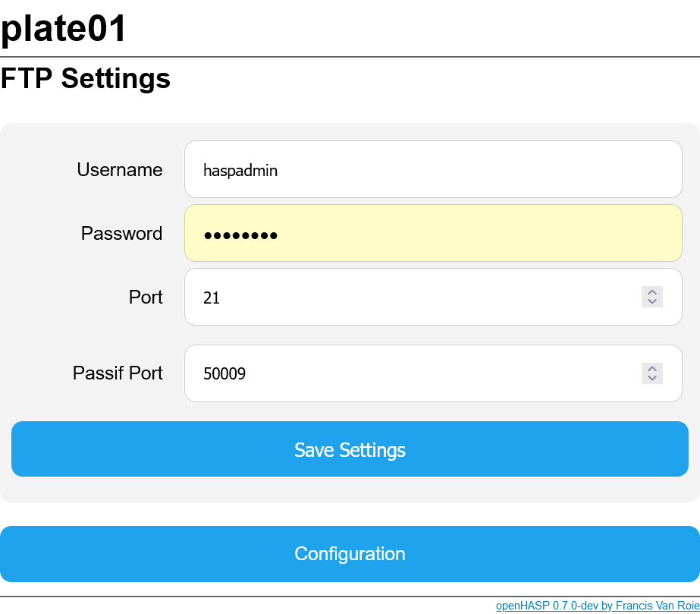Decrement the Passif Port stepper down arrow
Viewport: 700px width, 614px height.
pyautogui.click(x=652, y=378)
